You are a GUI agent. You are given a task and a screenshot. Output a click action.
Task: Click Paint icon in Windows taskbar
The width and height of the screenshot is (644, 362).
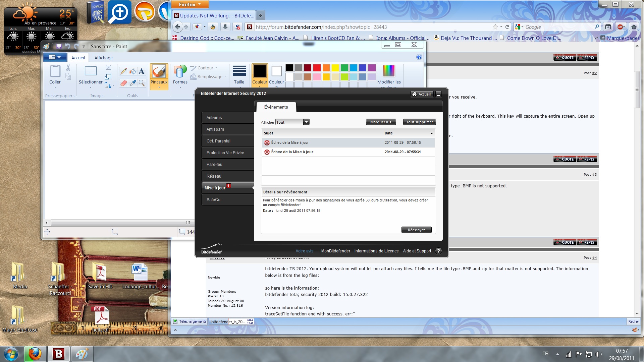82,354
